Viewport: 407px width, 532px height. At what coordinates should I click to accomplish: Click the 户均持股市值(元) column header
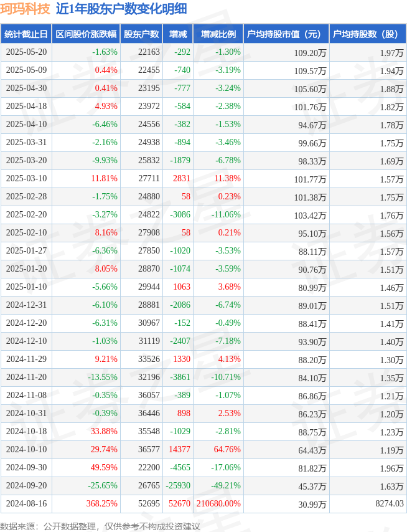(x=286, y=34)
